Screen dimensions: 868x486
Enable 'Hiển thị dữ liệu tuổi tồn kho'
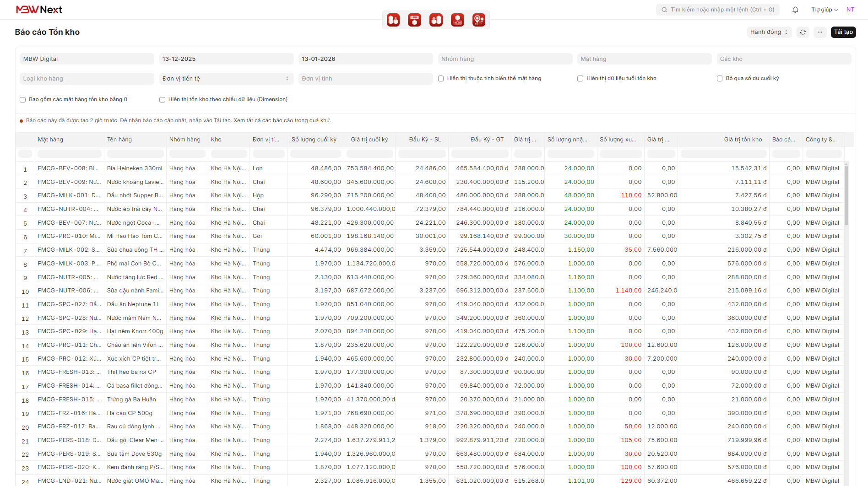(580, 79)
